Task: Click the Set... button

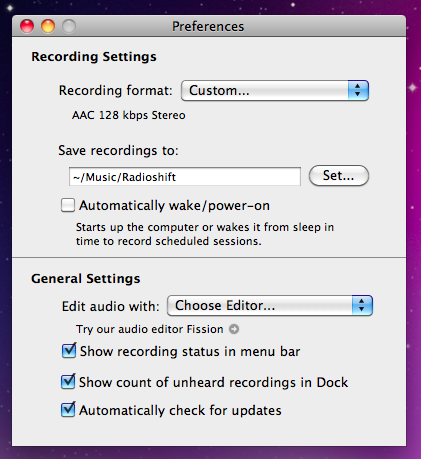Action: pos(339,176)
